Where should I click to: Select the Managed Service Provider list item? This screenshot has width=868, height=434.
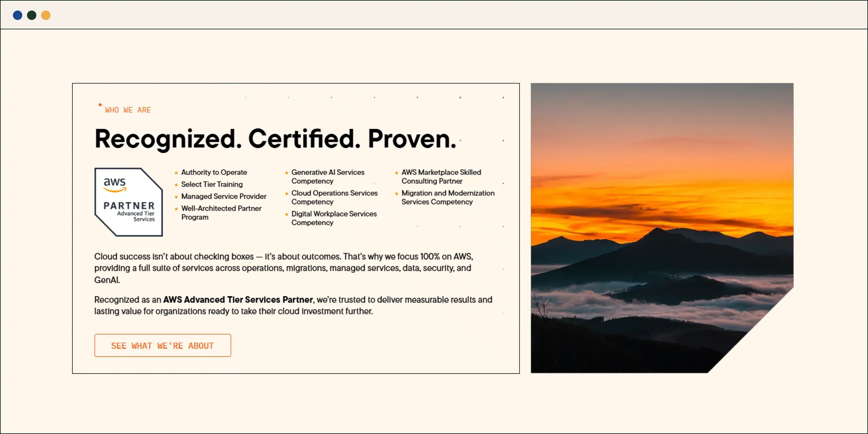click(224, 196)
